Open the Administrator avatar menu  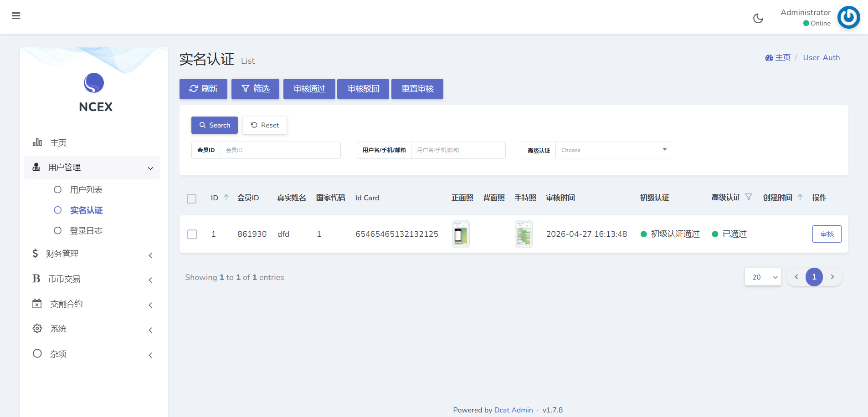click(848, 18)
